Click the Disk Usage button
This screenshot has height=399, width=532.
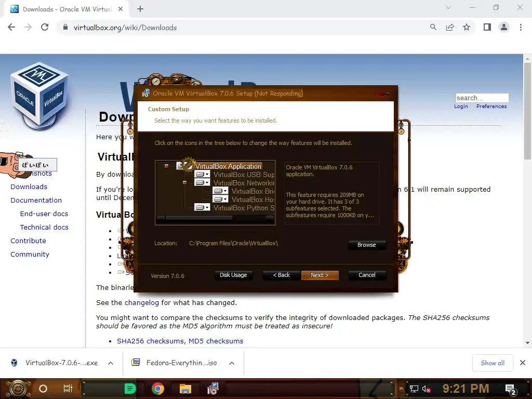(233, 275)
